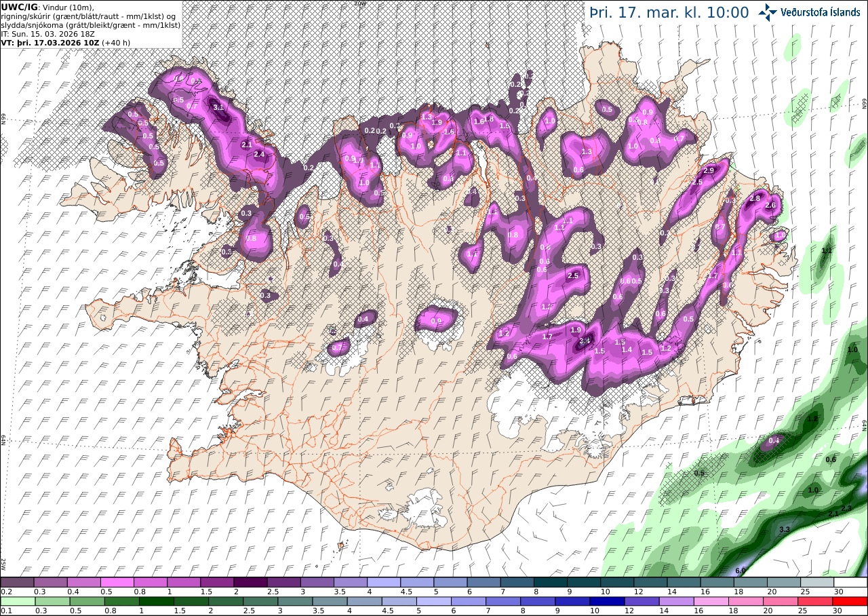This screenshot has height=616, width=868.
Task: Click the 25W longitude label
Action: click(3, 564)
